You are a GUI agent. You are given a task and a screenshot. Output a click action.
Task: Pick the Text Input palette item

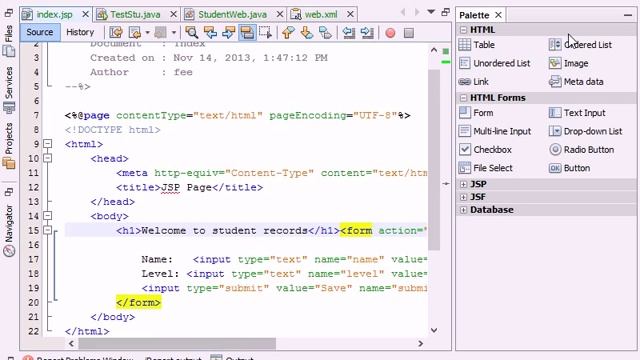pyautogui.click(x=577, y=113)
